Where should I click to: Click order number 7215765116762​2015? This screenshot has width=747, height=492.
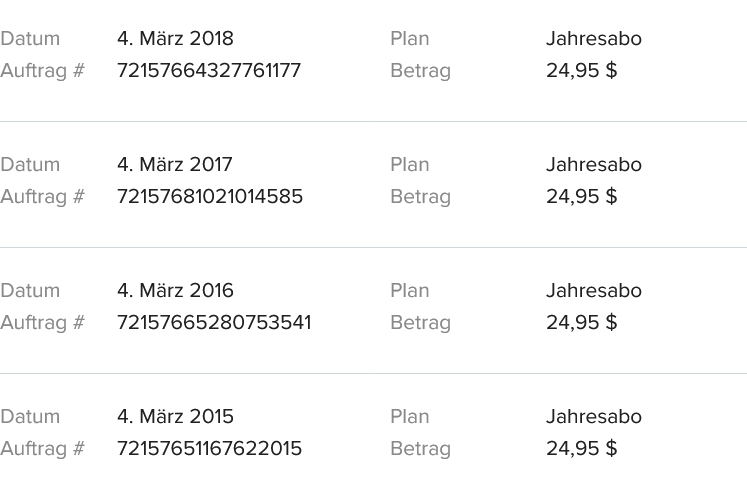click(210, 449)
